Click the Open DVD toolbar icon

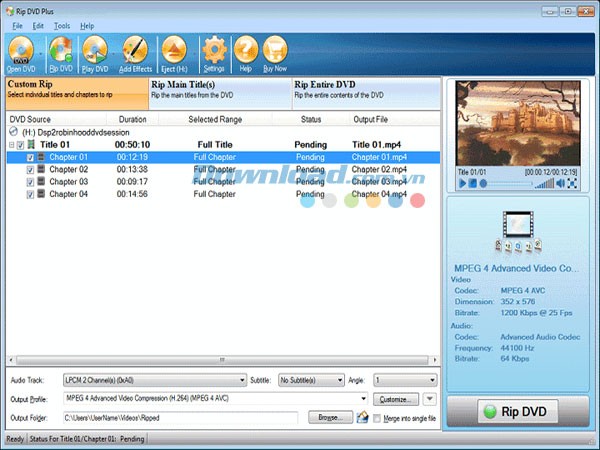click(21, 50)
